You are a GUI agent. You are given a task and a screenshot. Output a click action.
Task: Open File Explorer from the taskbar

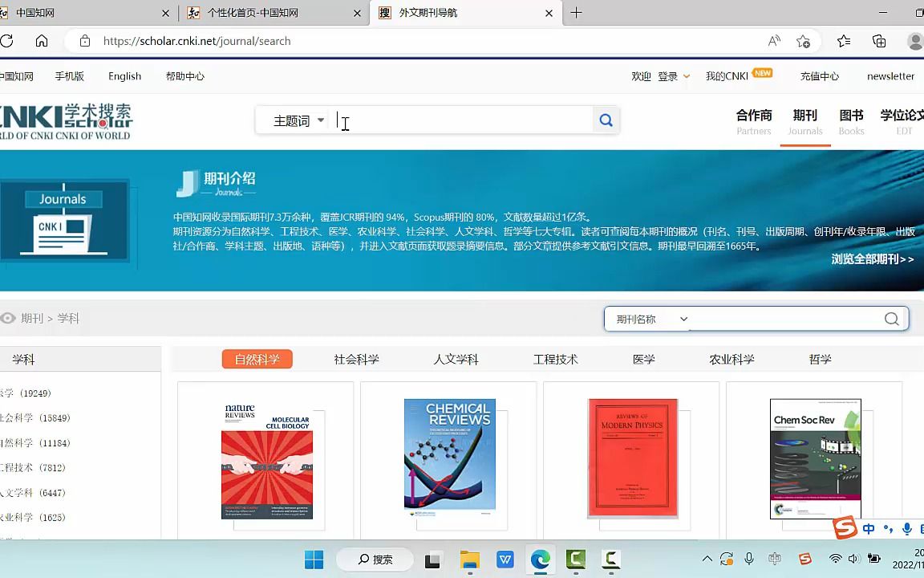[469, 559]
